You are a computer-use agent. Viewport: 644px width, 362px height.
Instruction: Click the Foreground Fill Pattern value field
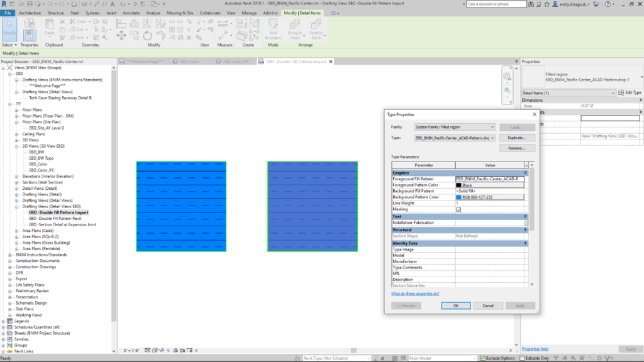489,179
